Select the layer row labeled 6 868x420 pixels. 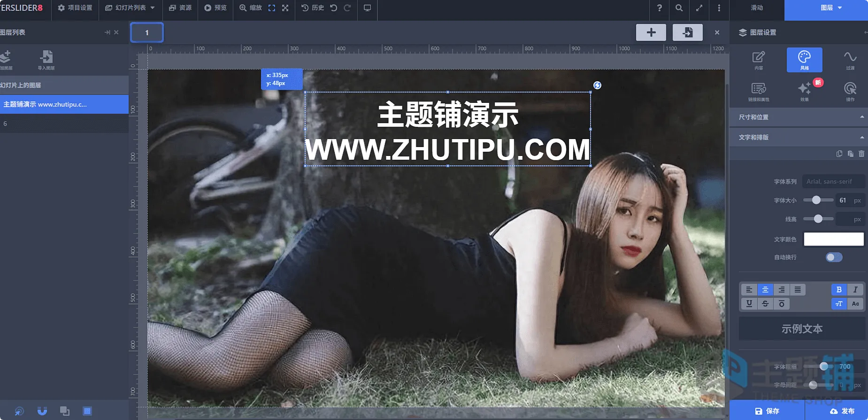tap(64, 124)
